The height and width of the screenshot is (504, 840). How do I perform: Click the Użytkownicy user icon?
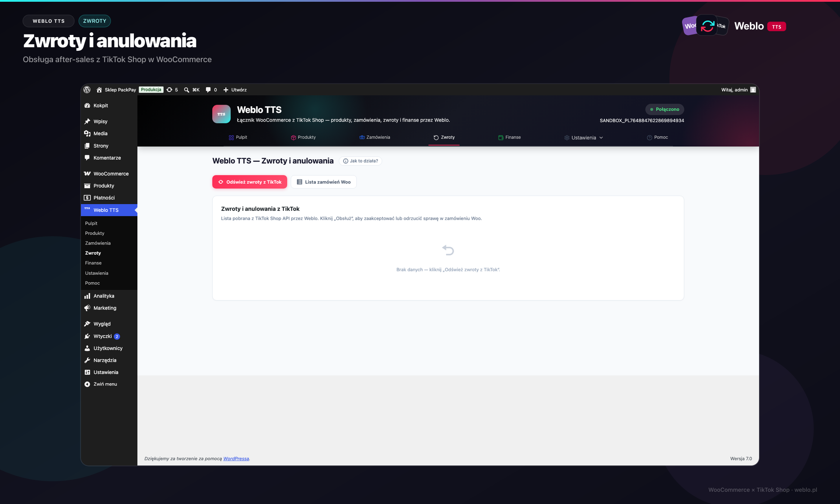87,348
